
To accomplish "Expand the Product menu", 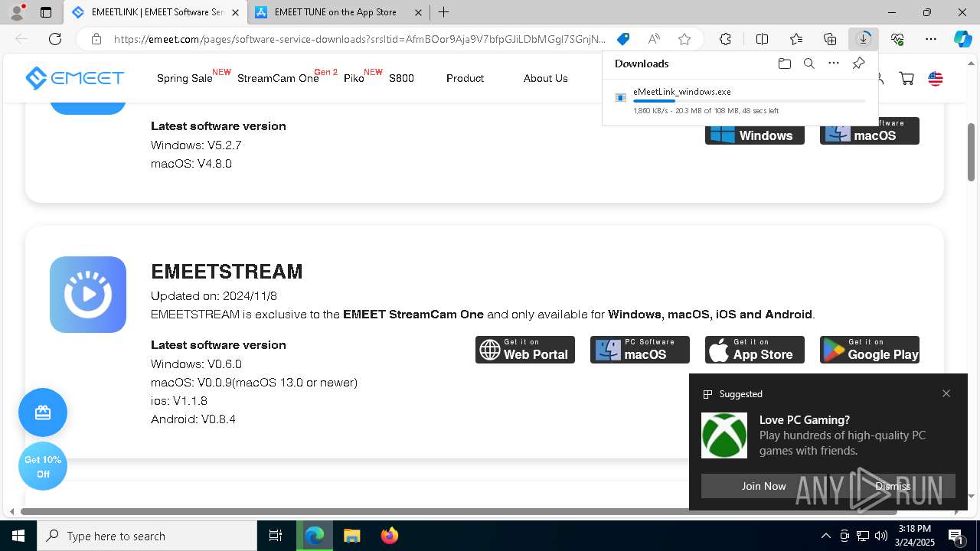I will pyautogui.click(x=465, y=78).
